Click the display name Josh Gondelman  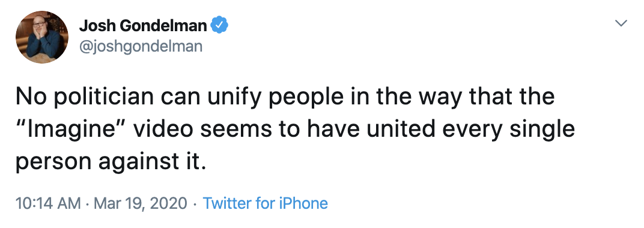[x=143, y=26]
